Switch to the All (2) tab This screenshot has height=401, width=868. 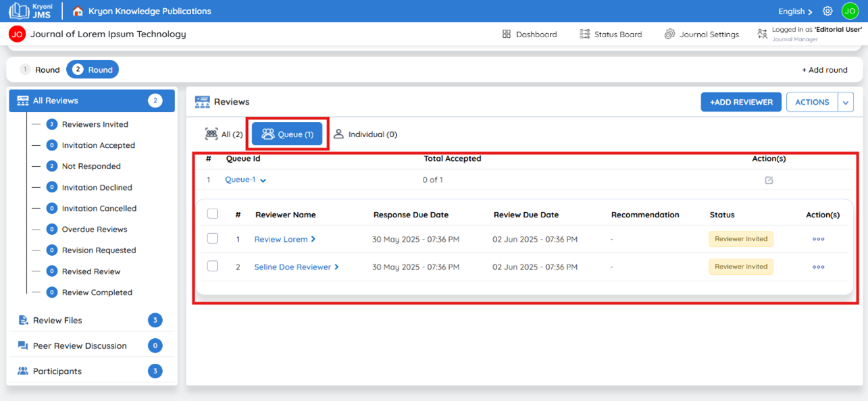coord(224,134)
